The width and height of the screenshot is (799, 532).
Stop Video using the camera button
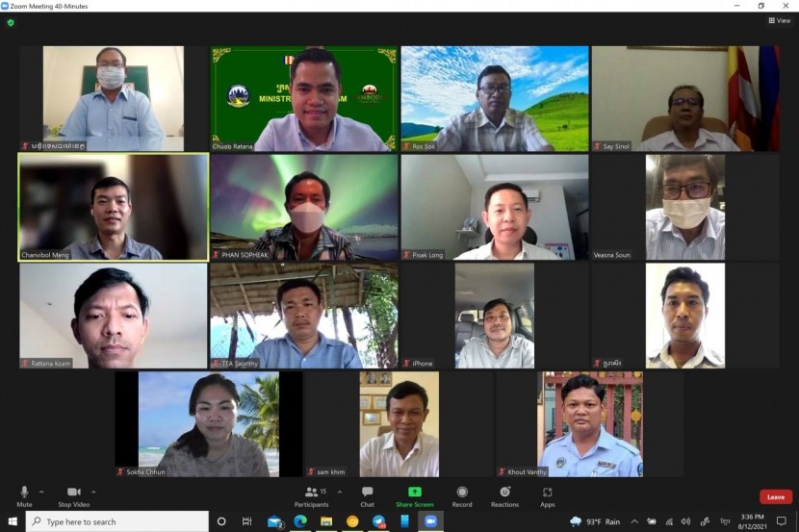pos(73,493)
